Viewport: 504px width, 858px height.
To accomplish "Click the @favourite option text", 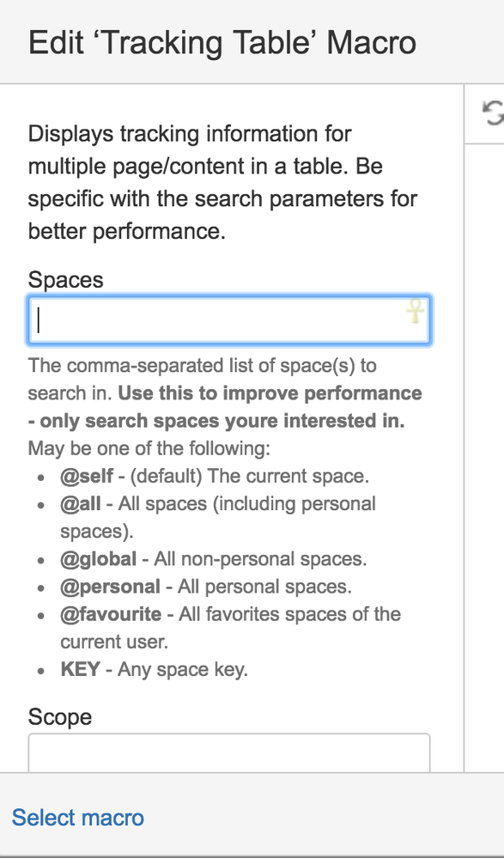I will click(x=111, y=614).
